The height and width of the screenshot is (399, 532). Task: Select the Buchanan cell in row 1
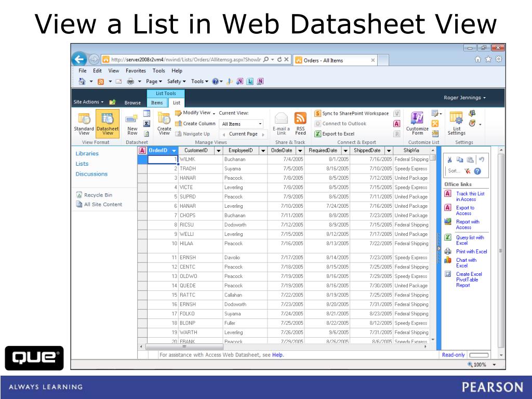click(x=245, y=159)
